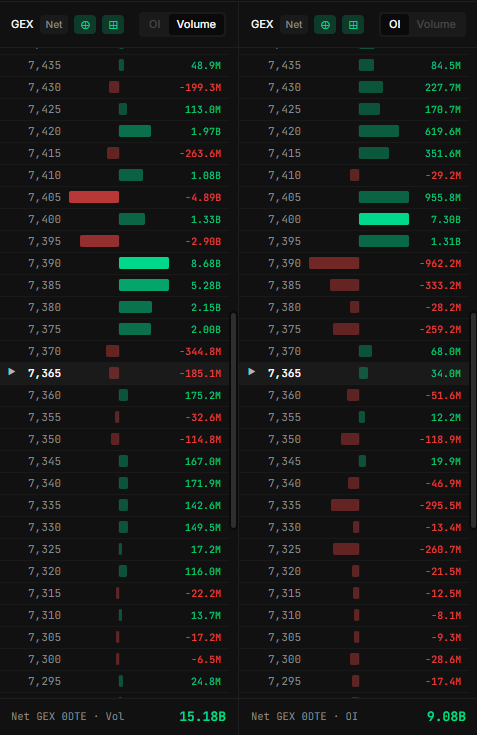This screenshot has width=477, height=735.
Task: Select OI tab in right panel
Action: pyautogui.click(x=395, y=24)
